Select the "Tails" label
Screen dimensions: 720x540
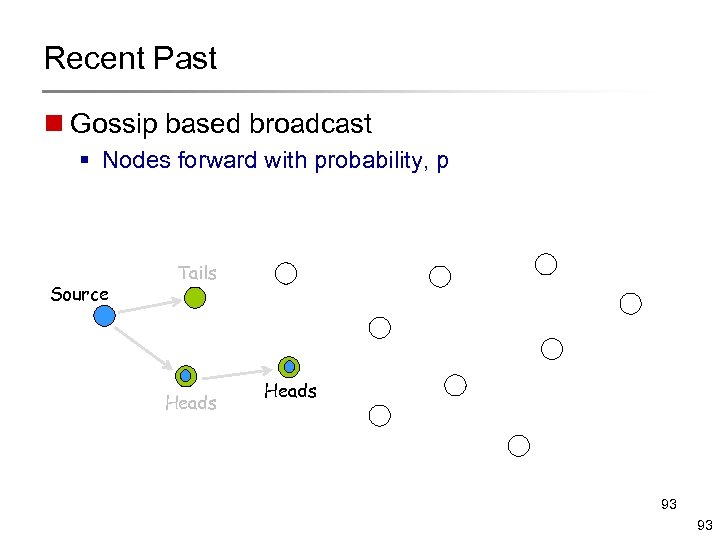point(197,272)
